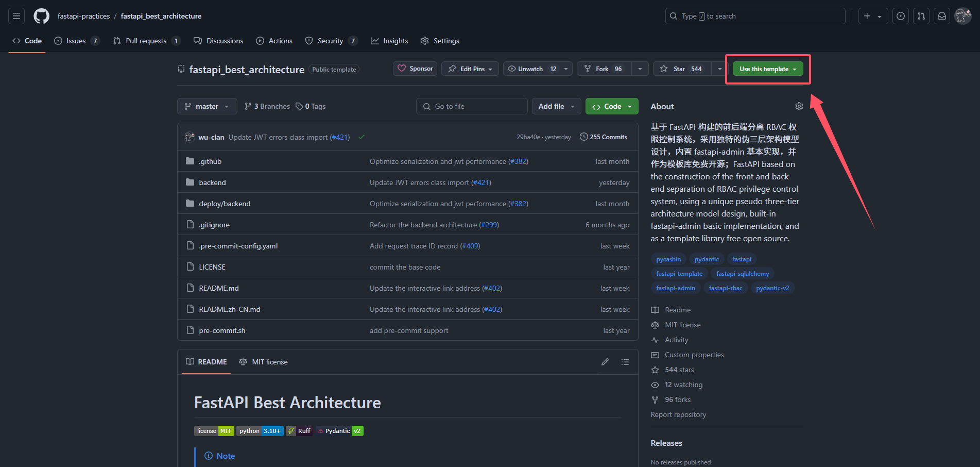Open the Insights tab
Viewport: 980px width, 467px height.
click(x=389, y=41)
